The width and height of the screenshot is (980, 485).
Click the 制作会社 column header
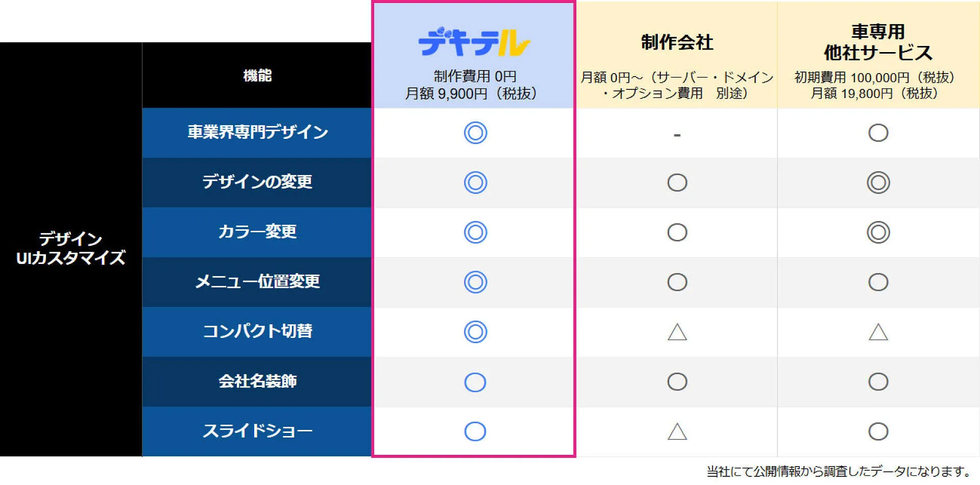(677, 42)
